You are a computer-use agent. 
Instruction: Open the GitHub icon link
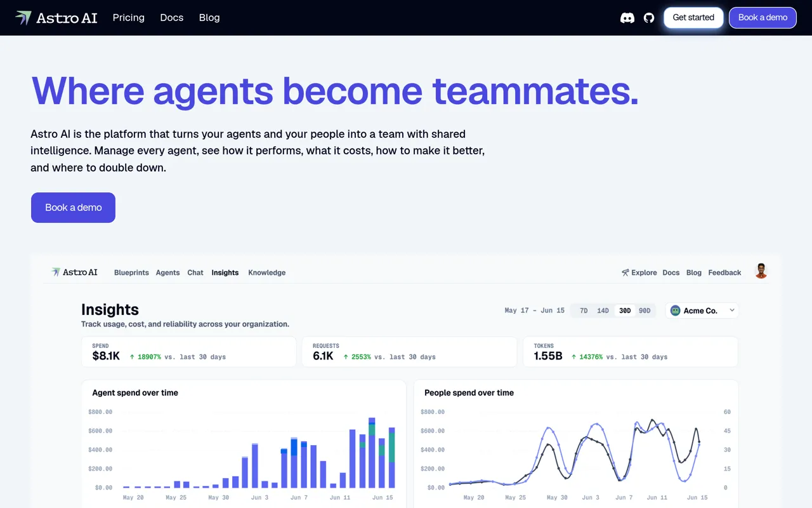(649, 18)
